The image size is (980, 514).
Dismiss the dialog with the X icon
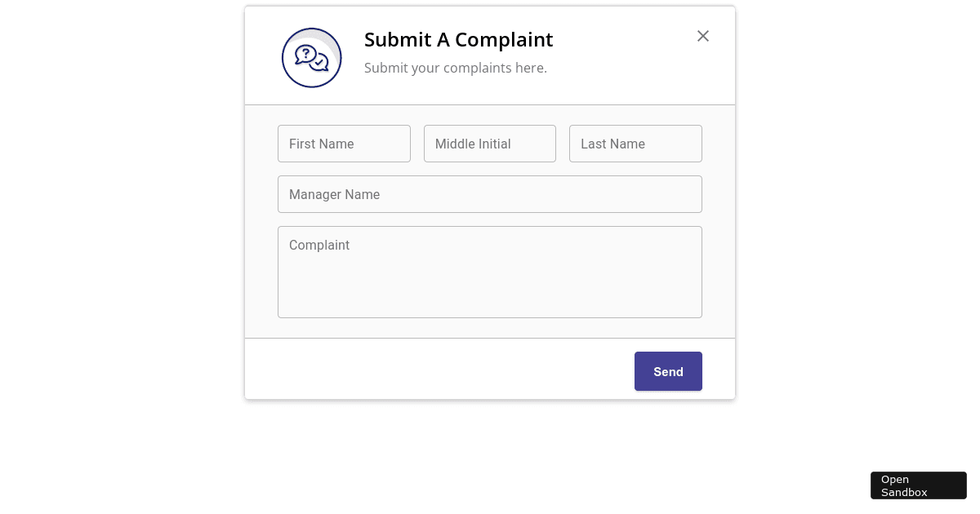[703, 36]
